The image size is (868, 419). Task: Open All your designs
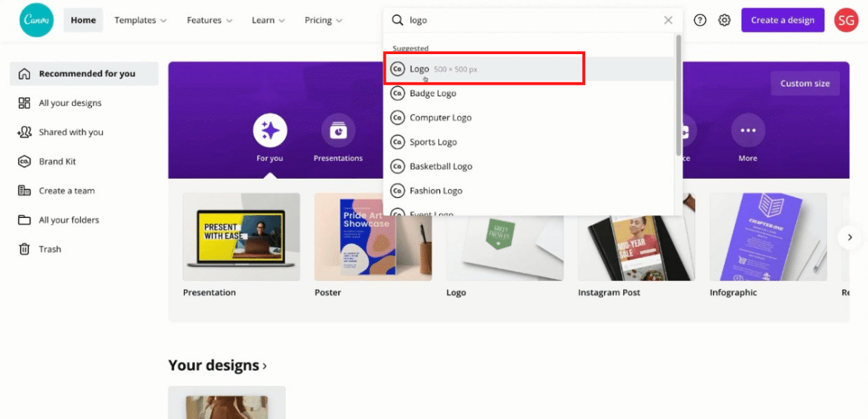(x=84, y=103)
